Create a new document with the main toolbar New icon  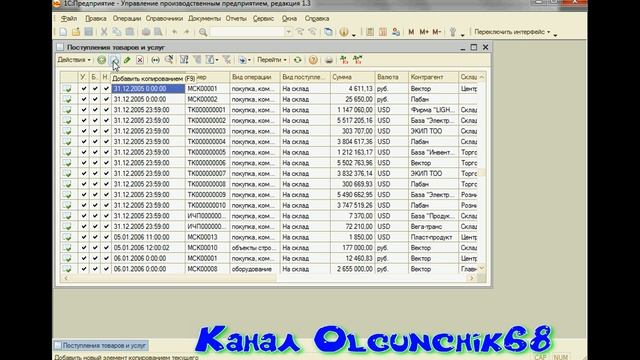63,32
